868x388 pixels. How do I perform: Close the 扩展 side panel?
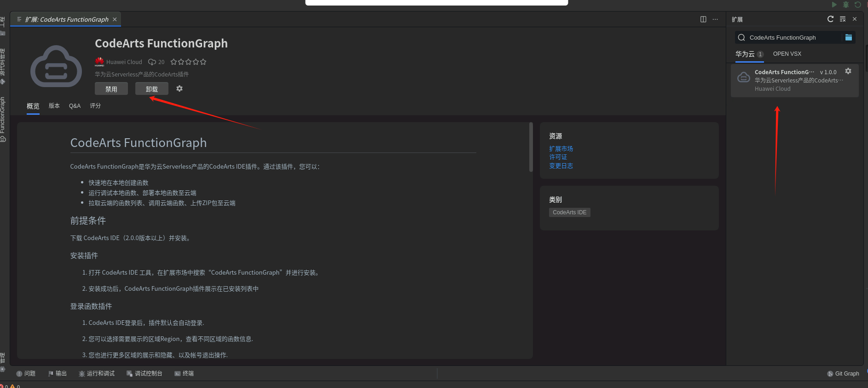(855, 19)
